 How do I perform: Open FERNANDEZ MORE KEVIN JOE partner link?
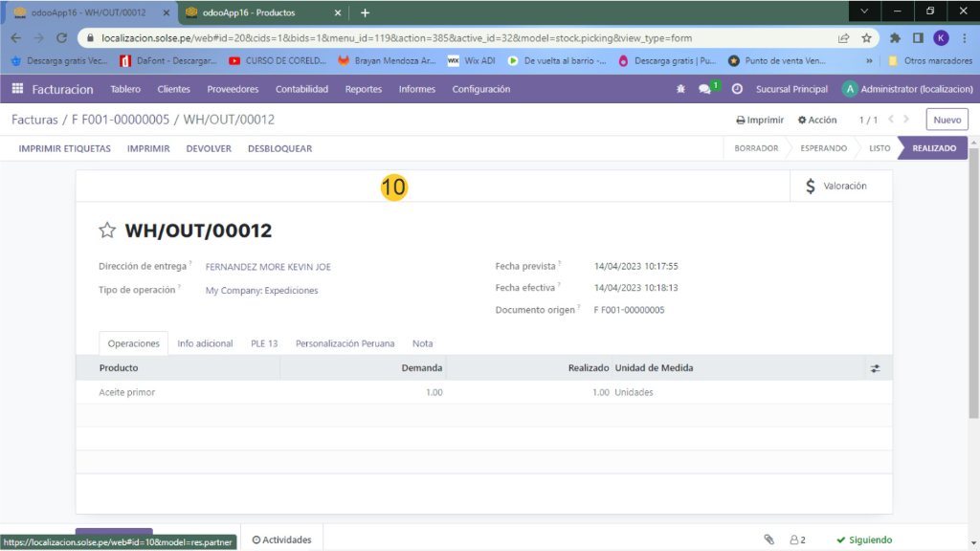[x=268, y=267]
